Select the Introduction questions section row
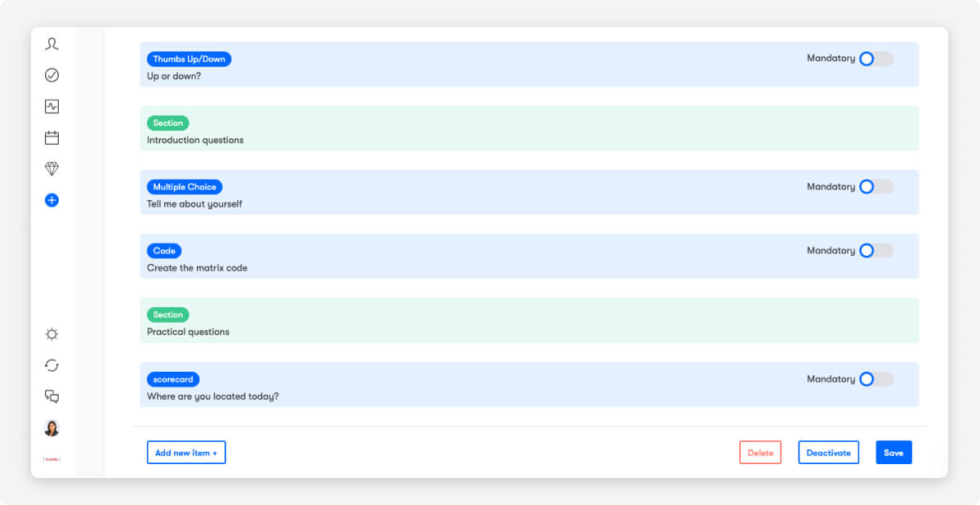This screenshot has height=505, width=980. pos(529,129)
